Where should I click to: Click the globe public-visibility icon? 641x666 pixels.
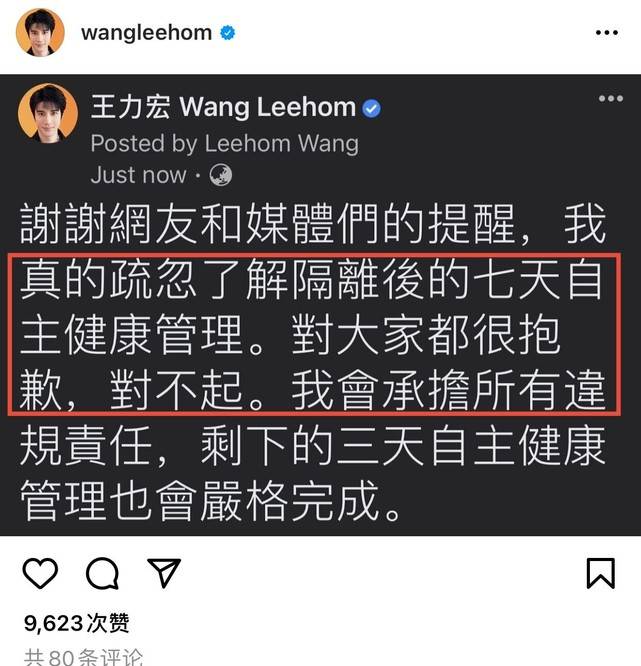220,175
